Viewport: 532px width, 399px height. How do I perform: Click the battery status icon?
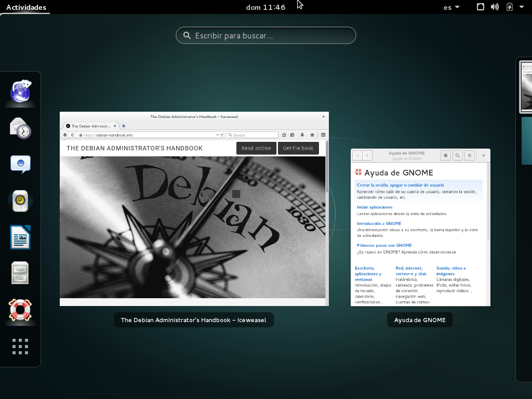[509, 7]
